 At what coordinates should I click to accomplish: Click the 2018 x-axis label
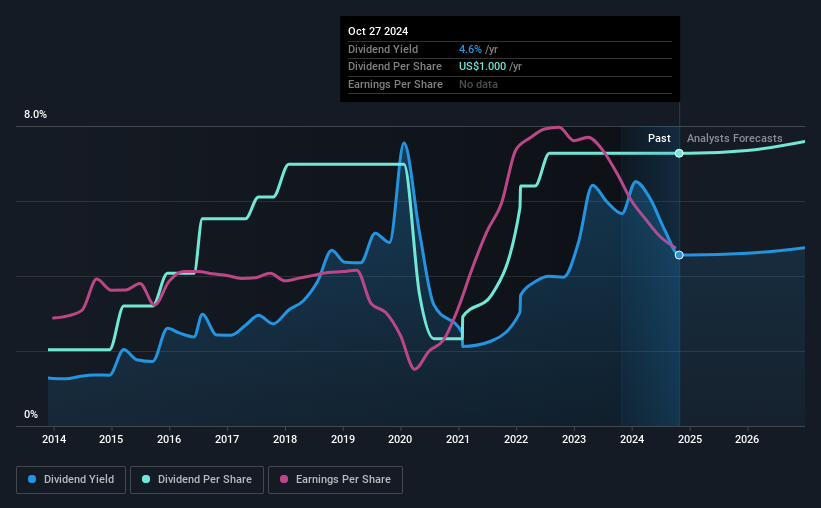pyautogui.click(x=285, y=439)
